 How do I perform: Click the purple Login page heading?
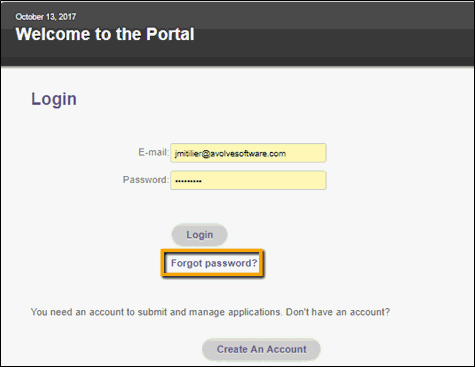[54, 99]
